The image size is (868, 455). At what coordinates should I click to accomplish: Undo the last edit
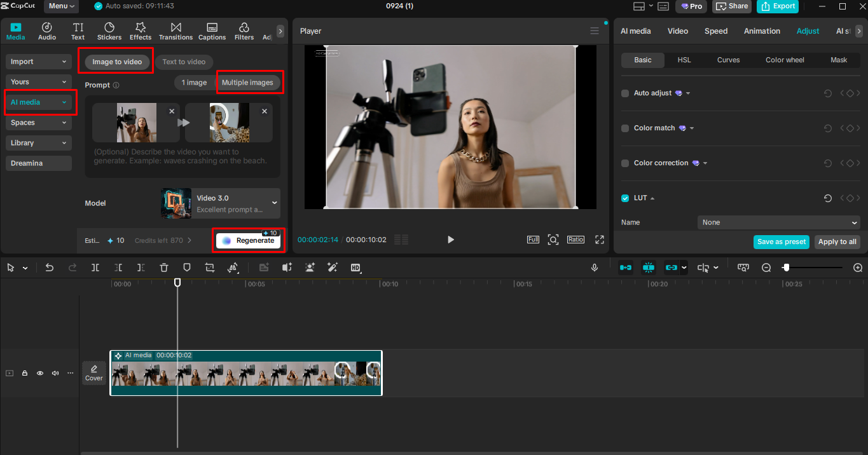[x=50, y=268]
